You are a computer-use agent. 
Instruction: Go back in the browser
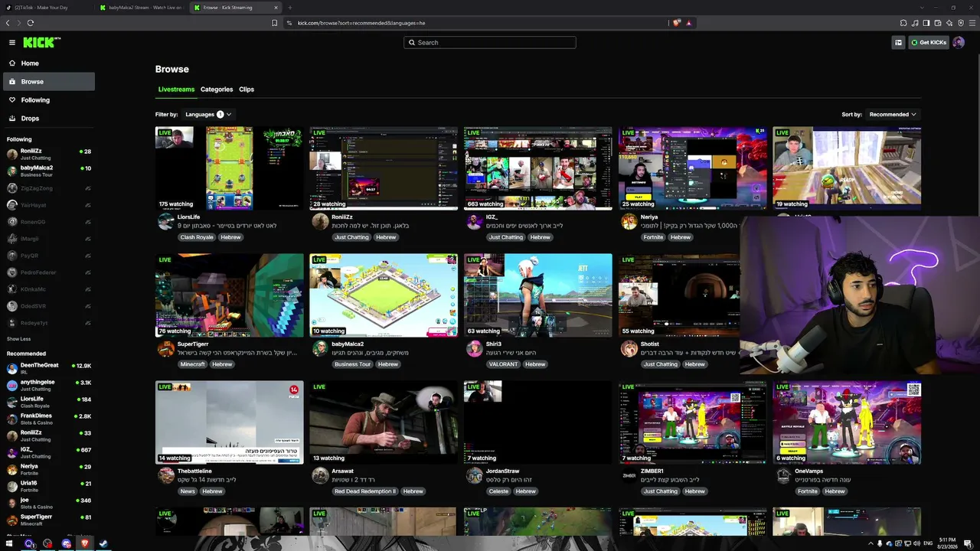[x=8, y=23]
